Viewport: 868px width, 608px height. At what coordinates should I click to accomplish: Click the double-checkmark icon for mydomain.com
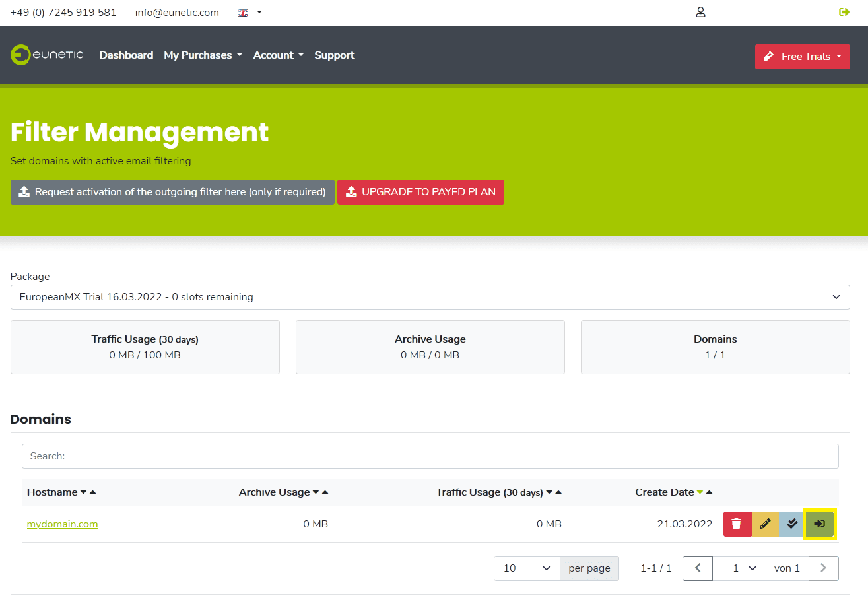click(x=792, y=524)
